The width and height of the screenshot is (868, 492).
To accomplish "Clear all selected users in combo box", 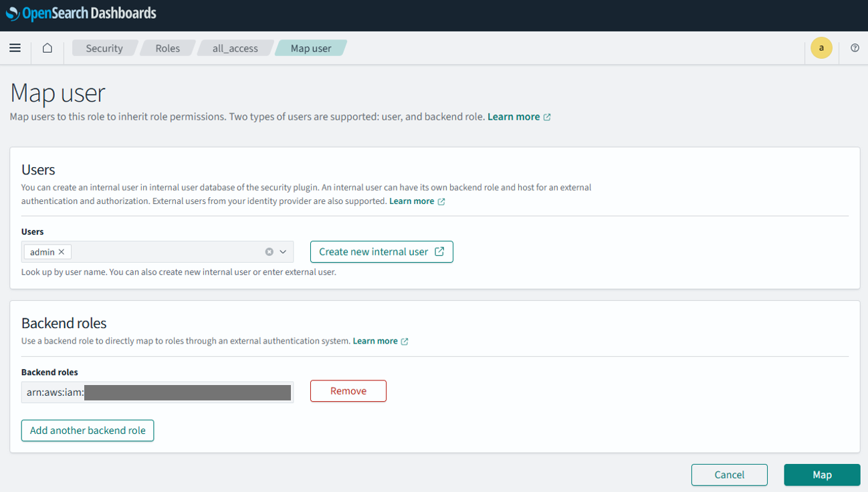I will tap(269, 252).
